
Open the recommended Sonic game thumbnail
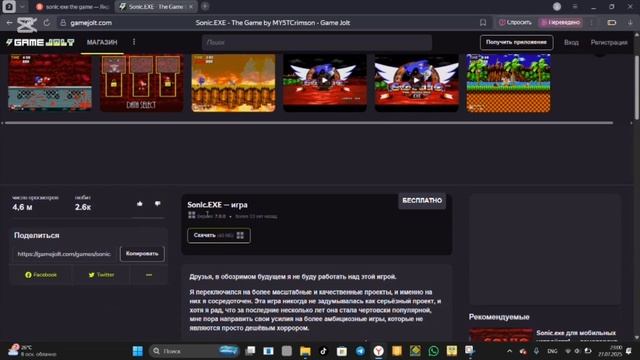pyautogui.click(x=501, y=335)
